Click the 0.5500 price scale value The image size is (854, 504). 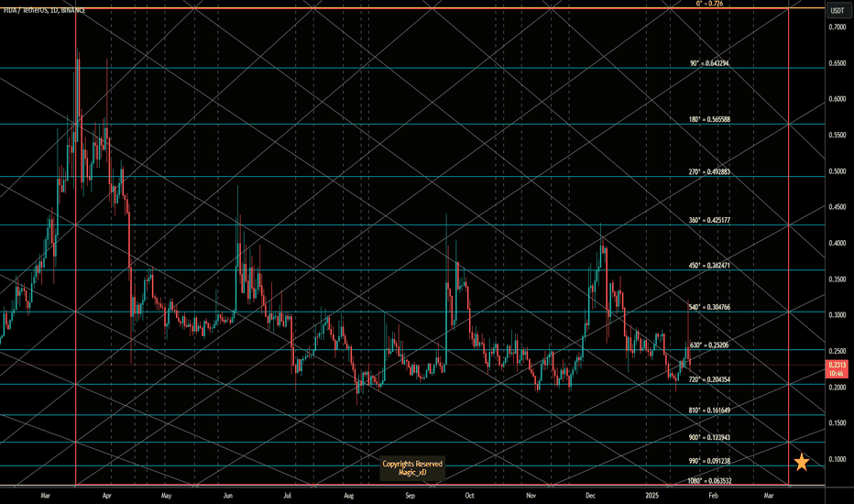(x=838, y=135)
